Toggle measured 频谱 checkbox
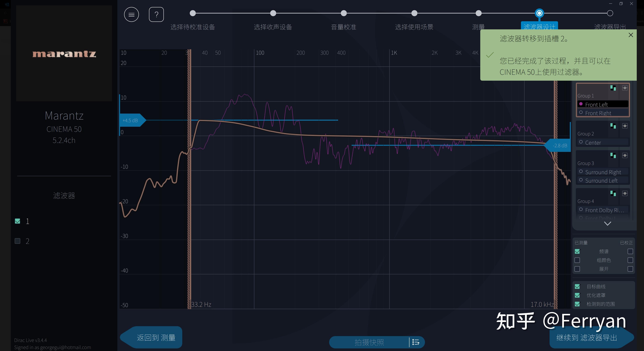Image resolution: width=644 pixels, height=351 pixels. click(x=577, y=251)
